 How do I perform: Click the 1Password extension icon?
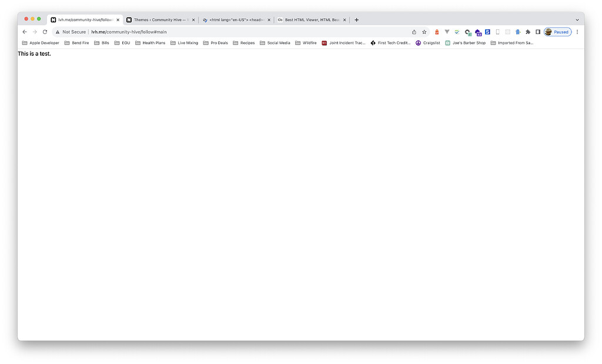tap(437, 32)
